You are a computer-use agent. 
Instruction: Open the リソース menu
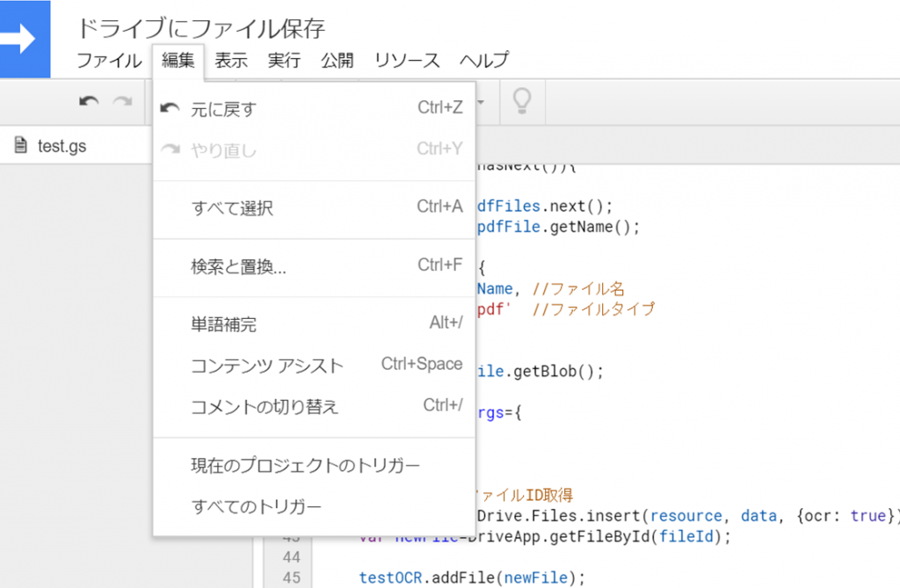(x=407, y=61)
